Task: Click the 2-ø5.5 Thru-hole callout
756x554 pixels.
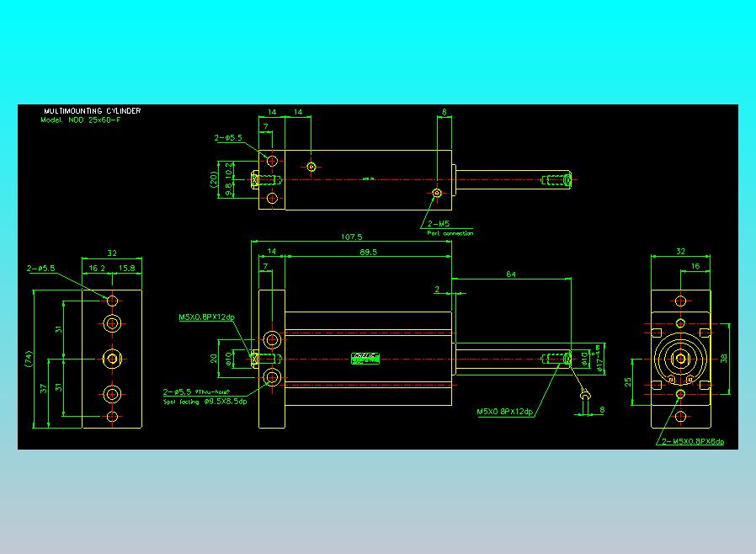Action: click(196, 392)
